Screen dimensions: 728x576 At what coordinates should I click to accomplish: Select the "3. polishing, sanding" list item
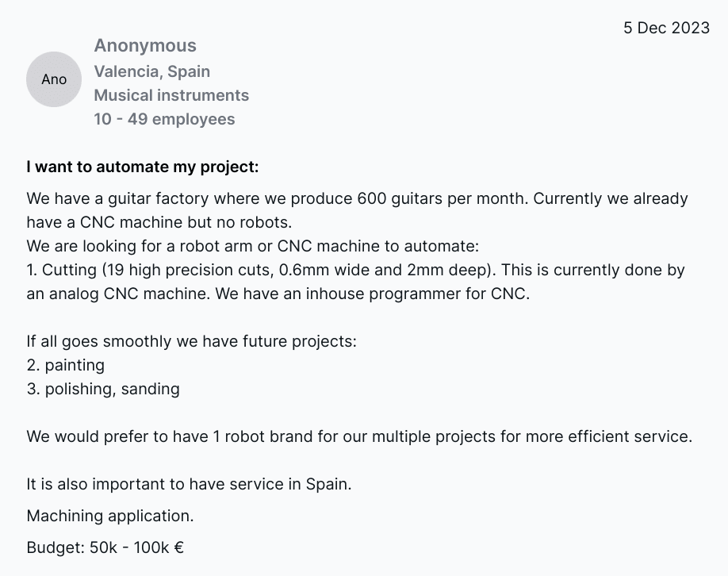[x=103, y=389]
